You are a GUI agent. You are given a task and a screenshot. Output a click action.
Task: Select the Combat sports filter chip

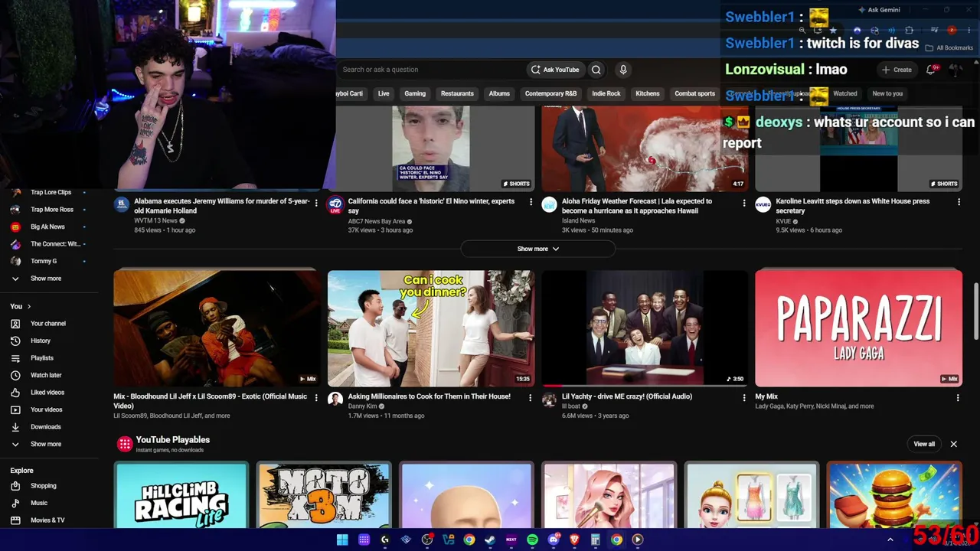[x=694, y=93]
